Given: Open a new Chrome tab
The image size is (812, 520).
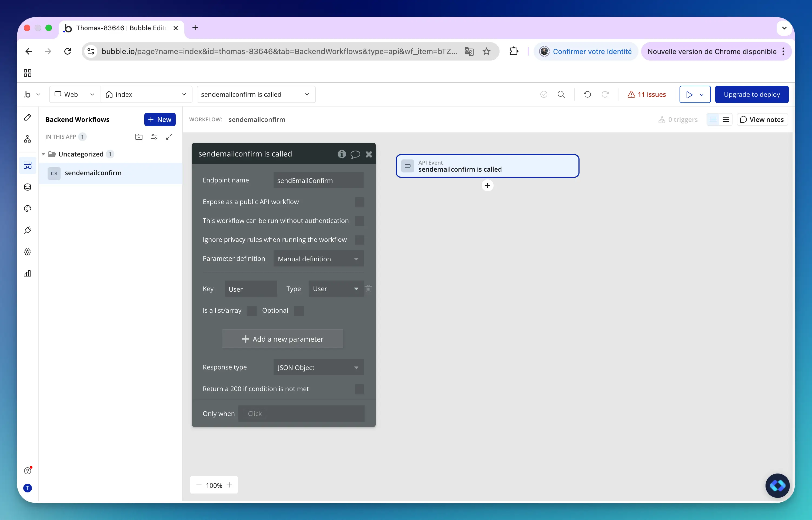Looking at the screenshot, I should [195, 28].
